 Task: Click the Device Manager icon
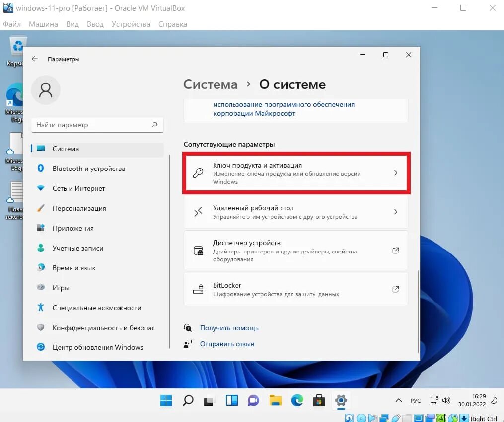(x=198, y=251)
